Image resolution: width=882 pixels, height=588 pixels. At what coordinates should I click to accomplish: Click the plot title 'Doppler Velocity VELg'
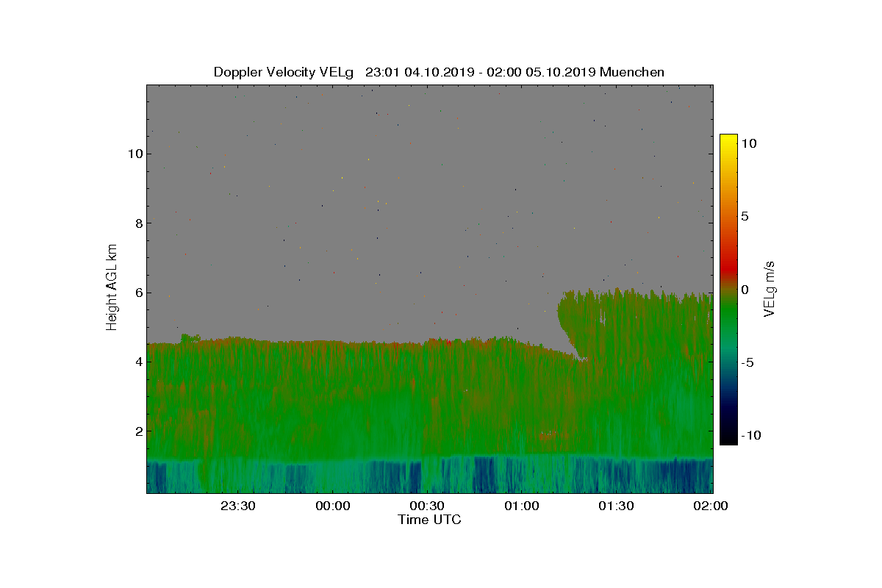point(284,72)
